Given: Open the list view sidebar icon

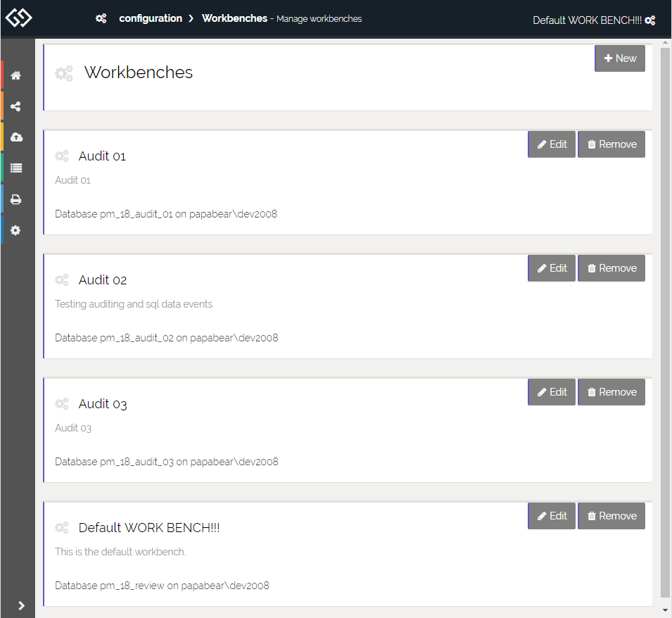Looking at the screenshot, I should pos(15,168).
